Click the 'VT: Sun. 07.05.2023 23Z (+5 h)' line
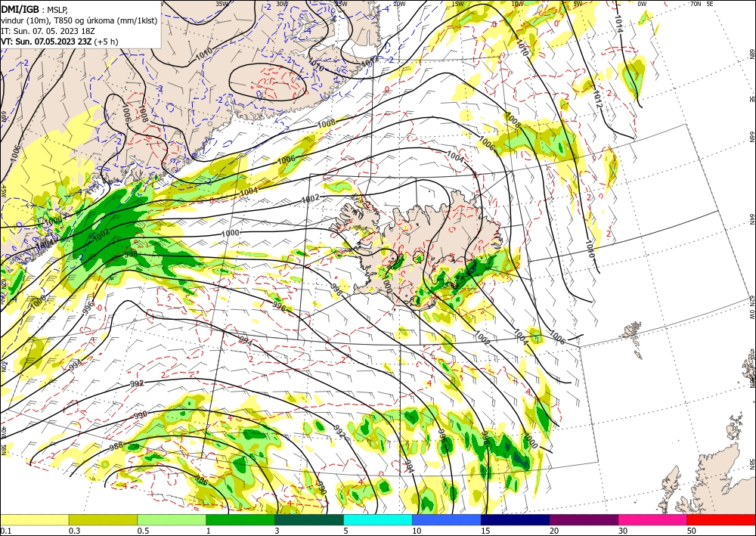 [x=59, y=42]
